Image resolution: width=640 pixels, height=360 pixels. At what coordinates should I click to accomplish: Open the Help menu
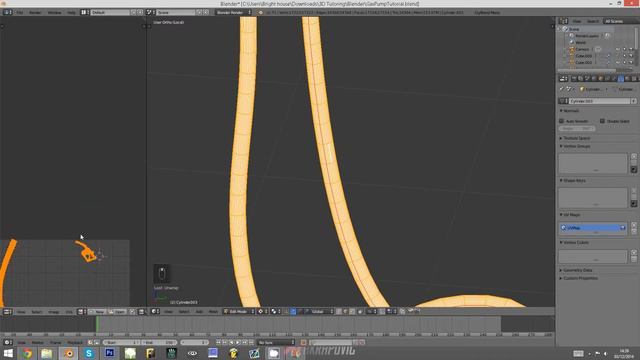pyautogui.click(x=71, y=13)
